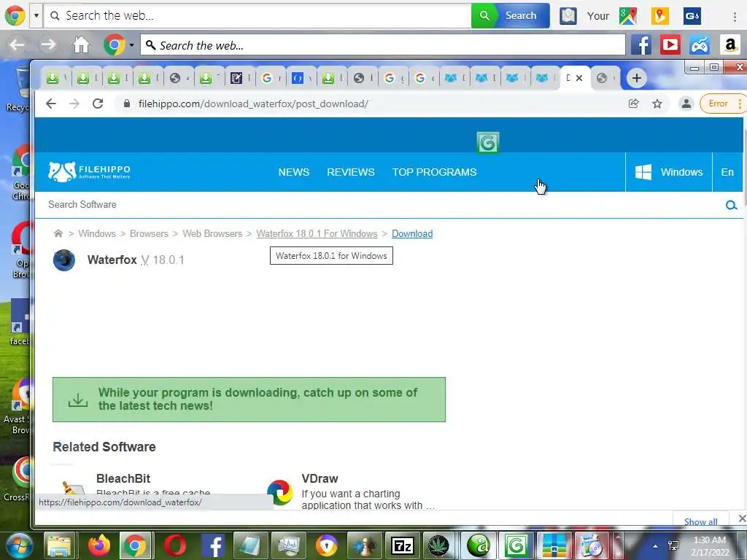Open the NEWS menu item

(294, 172)
